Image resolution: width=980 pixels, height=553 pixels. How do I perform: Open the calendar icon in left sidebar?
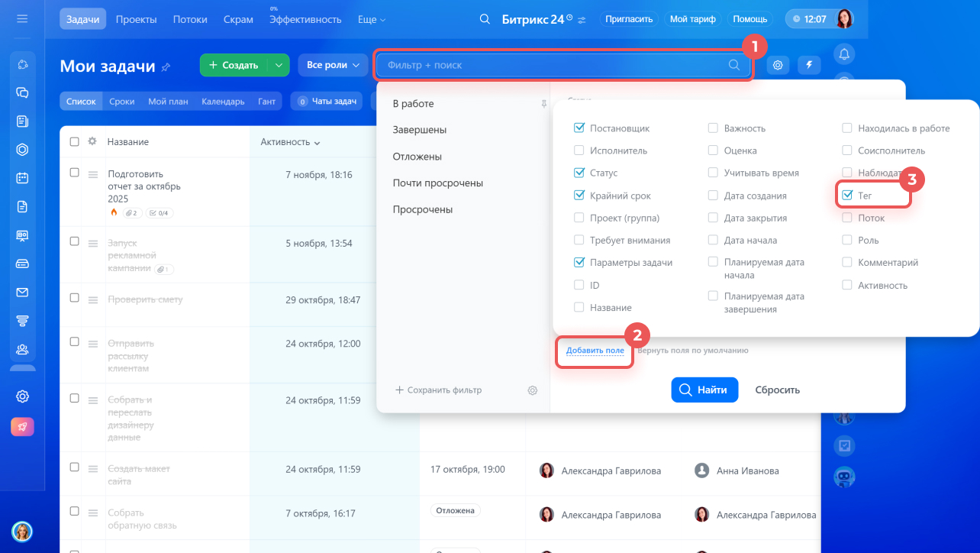(22, 178)
